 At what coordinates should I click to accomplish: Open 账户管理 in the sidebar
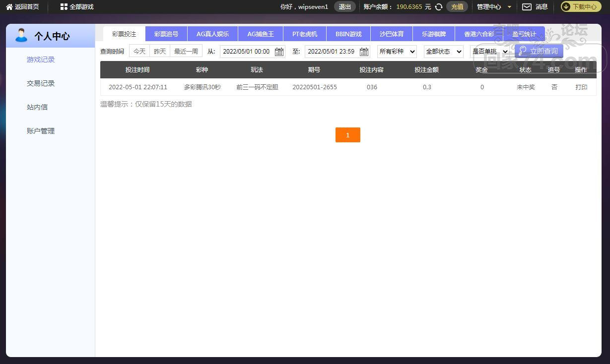41,131
